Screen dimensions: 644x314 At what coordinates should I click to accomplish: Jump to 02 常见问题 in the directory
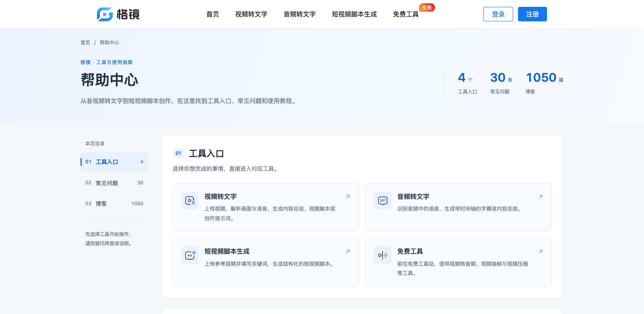click(114, 183)
